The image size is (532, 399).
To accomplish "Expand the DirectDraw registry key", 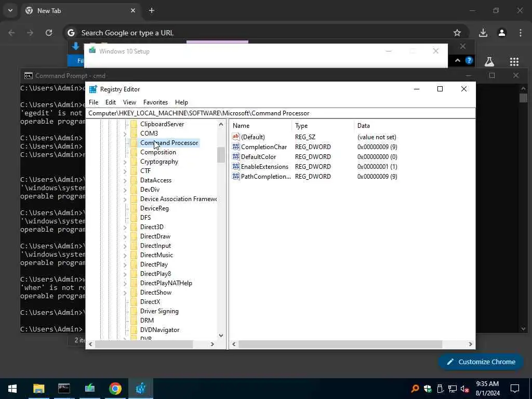I will tap(125, 236).
